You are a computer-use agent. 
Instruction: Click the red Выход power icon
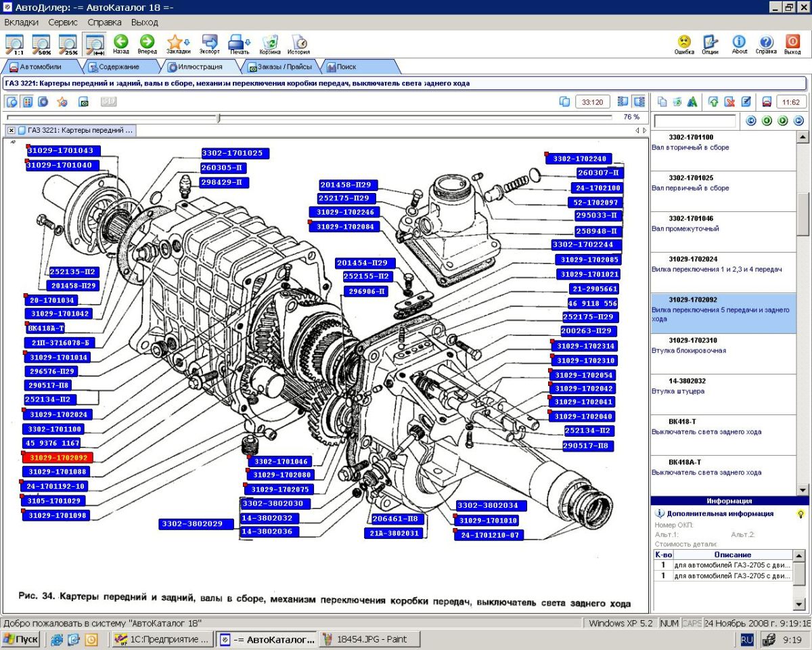[x=792, y=43]
